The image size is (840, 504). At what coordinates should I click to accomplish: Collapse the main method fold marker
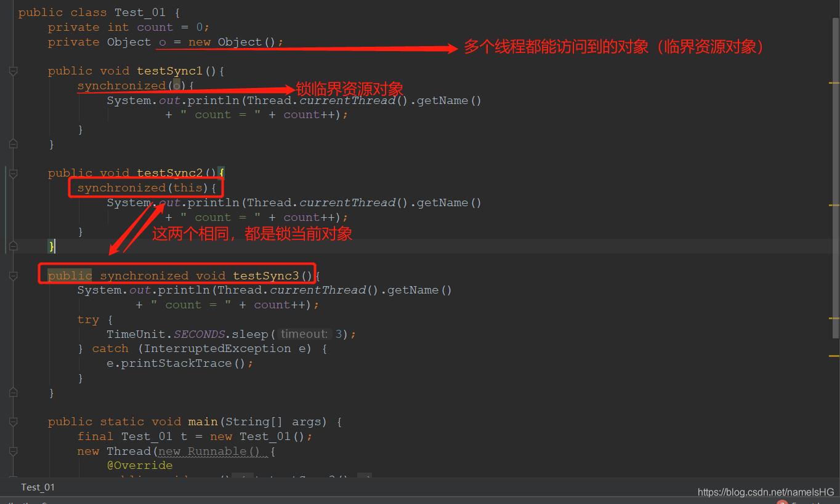13,422
